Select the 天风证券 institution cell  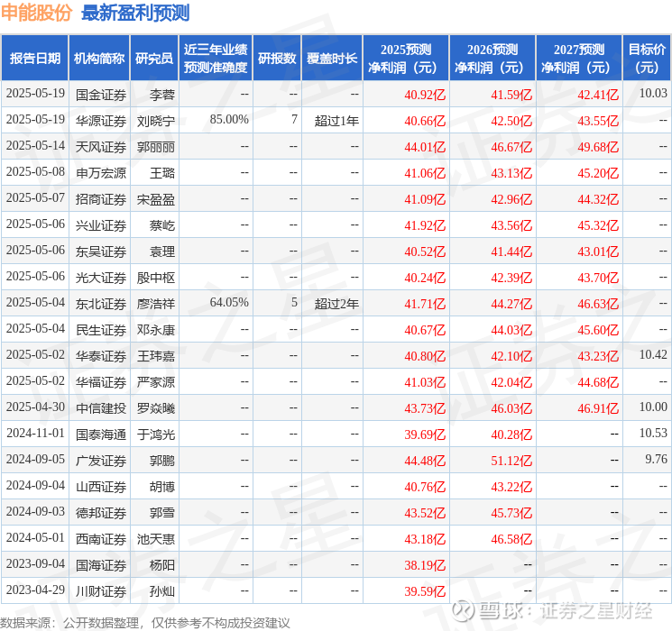pos(101,147)
